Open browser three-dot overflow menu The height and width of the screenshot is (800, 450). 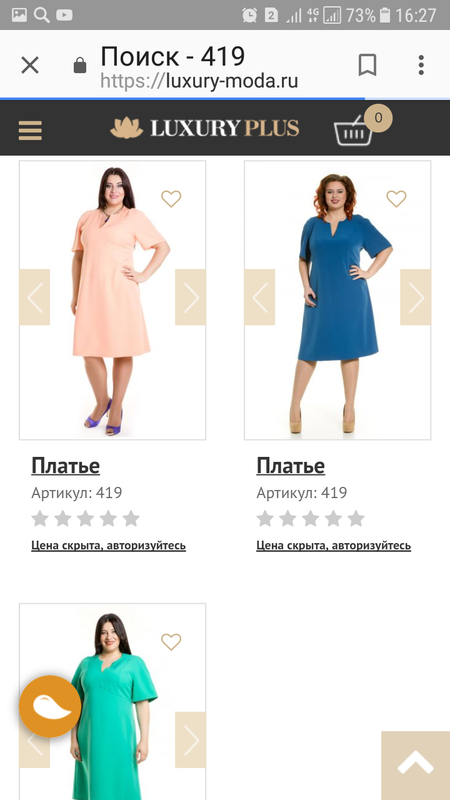click(x=421, y=65)
